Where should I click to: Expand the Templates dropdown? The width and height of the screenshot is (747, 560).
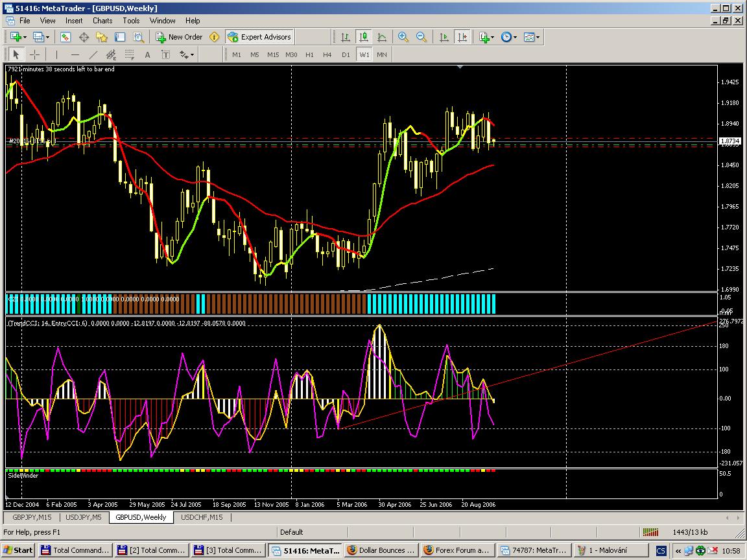click(538, 37)
